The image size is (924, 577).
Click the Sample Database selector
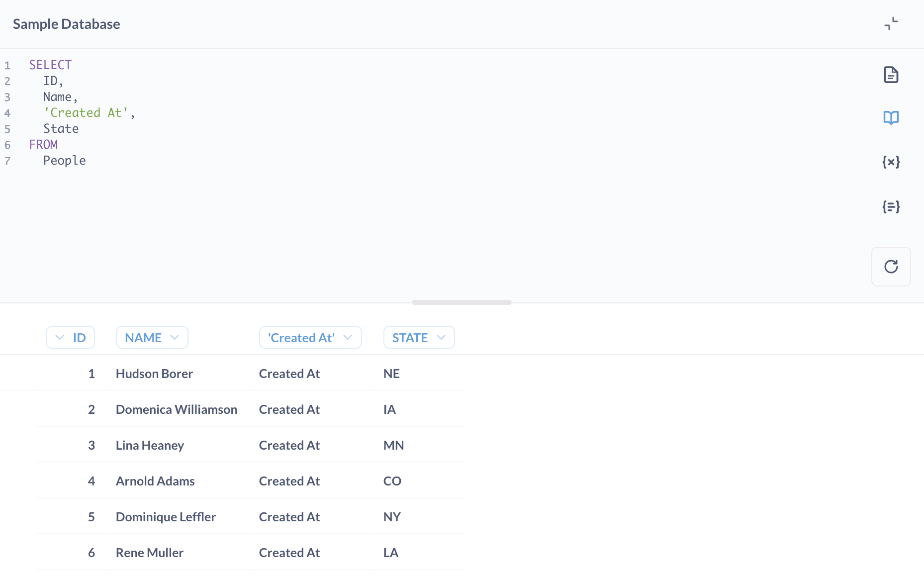click(x=67, y=24)
